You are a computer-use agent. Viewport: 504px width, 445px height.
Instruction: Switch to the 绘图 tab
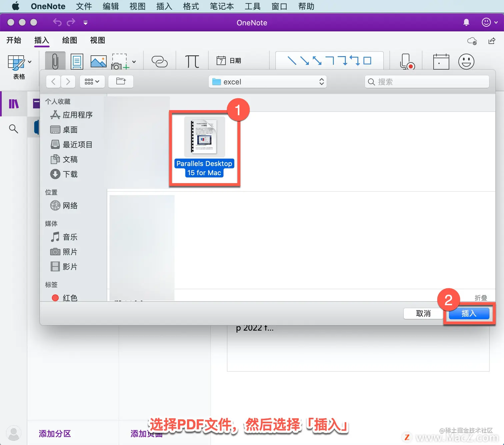[70, 40]
